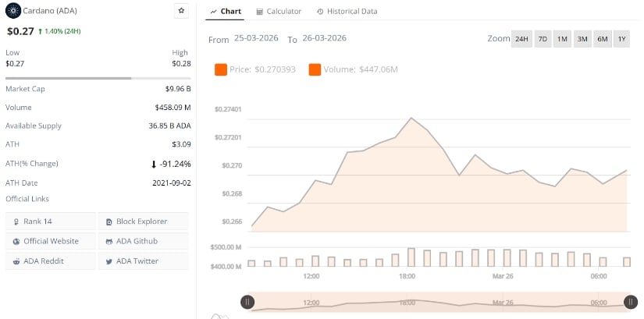The image size is (644, 319).
Task: Click the left range slider handle
Action: (247, 302)
